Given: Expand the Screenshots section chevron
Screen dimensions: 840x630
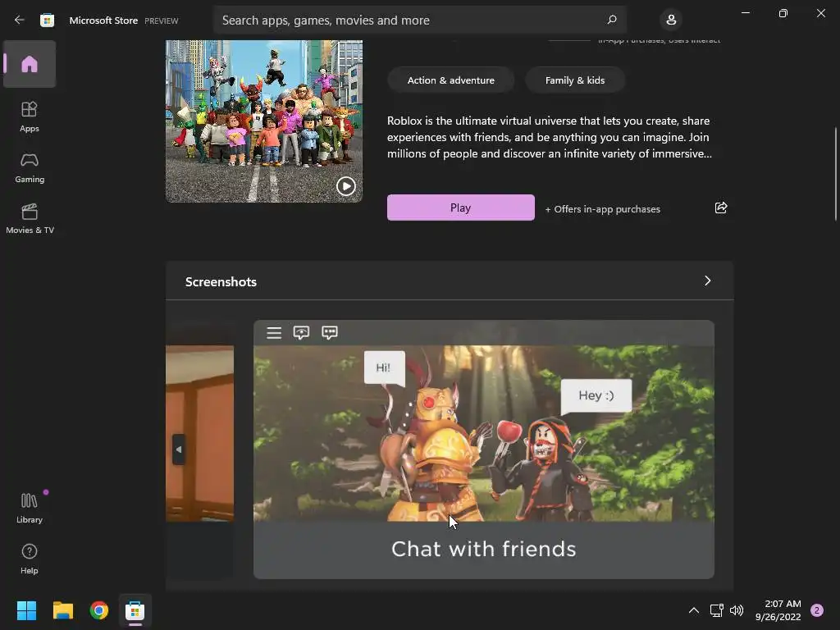Looking at the screenshot, I should coord(708,281).
